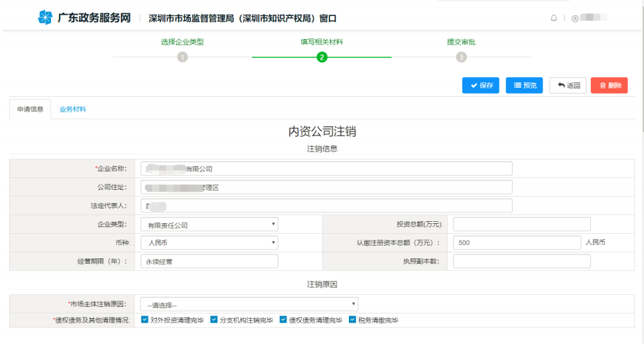Viewport: 644px width, 344px height.
Task: Click step 2 填写相关材料 circle
Action: point(322,57)
